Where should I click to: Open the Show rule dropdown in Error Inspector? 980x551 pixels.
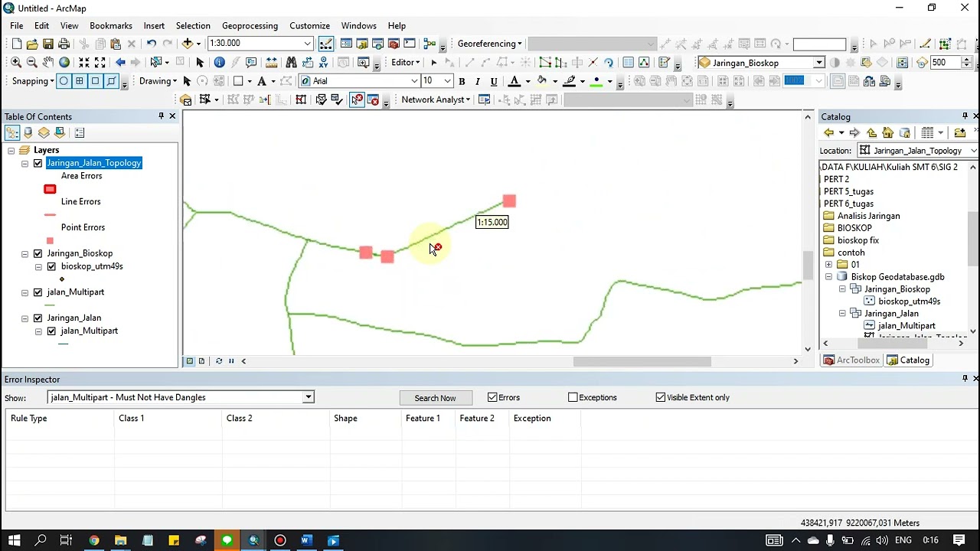pyautogui.click(x=308, y=397)
